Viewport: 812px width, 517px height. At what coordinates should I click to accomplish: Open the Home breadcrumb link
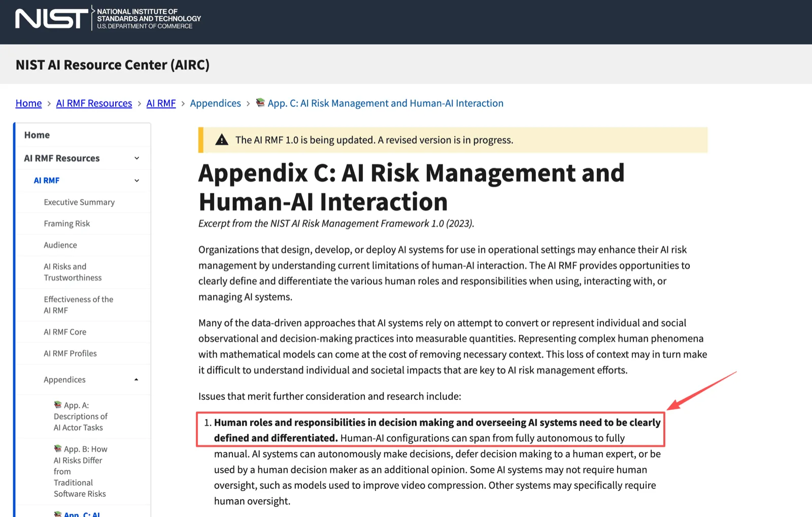(x=28, y=103)
